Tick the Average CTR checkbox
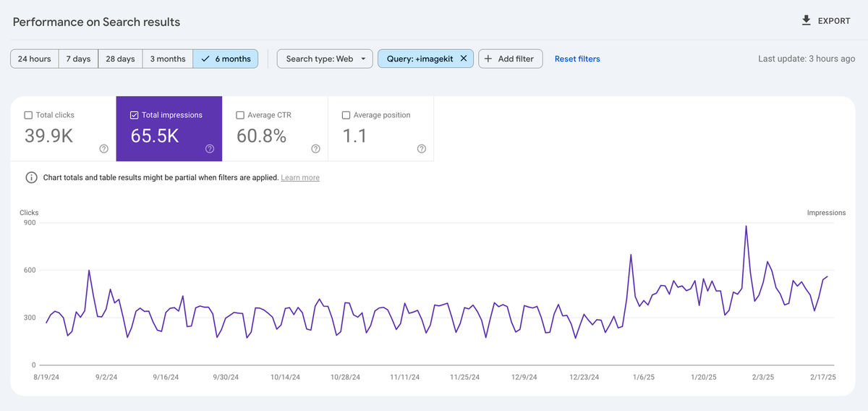Screen dimensions: 868x411 (240, 115)
